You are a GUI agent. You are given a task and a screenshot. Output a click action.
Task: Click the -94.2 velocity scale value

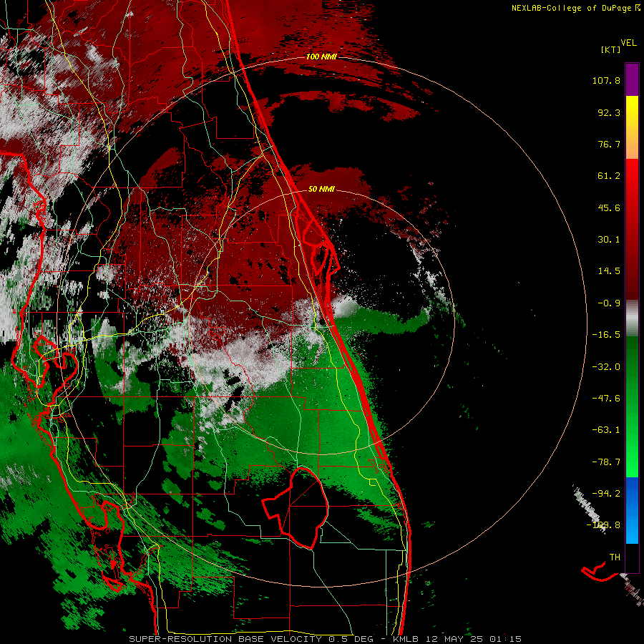click(x=606, y=494)
